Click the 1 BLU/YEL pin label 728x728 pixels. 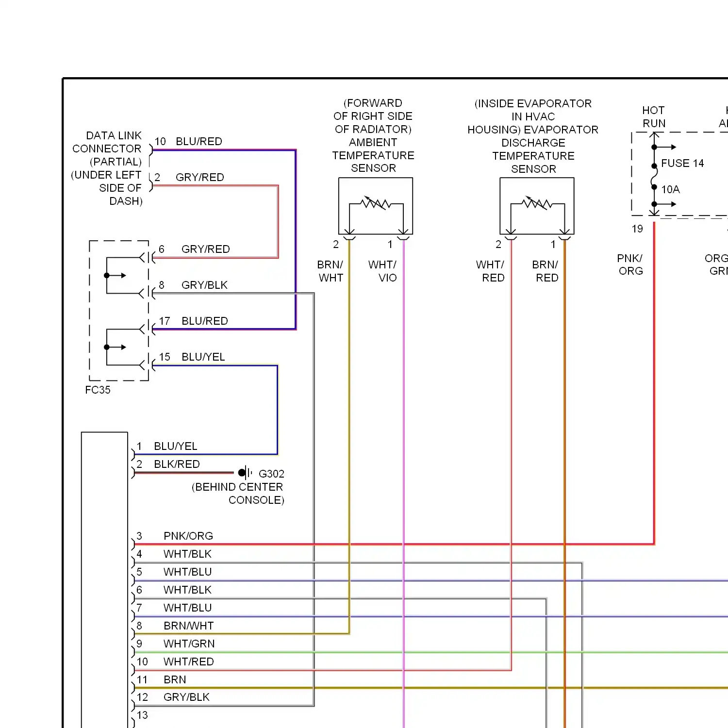tap(167, 446)
